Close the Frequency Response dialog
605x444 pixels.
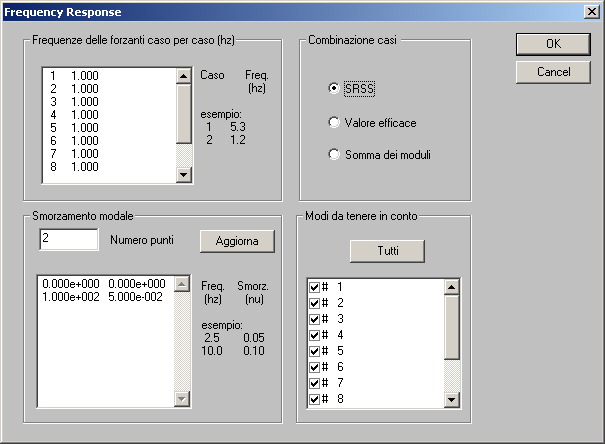590,12
